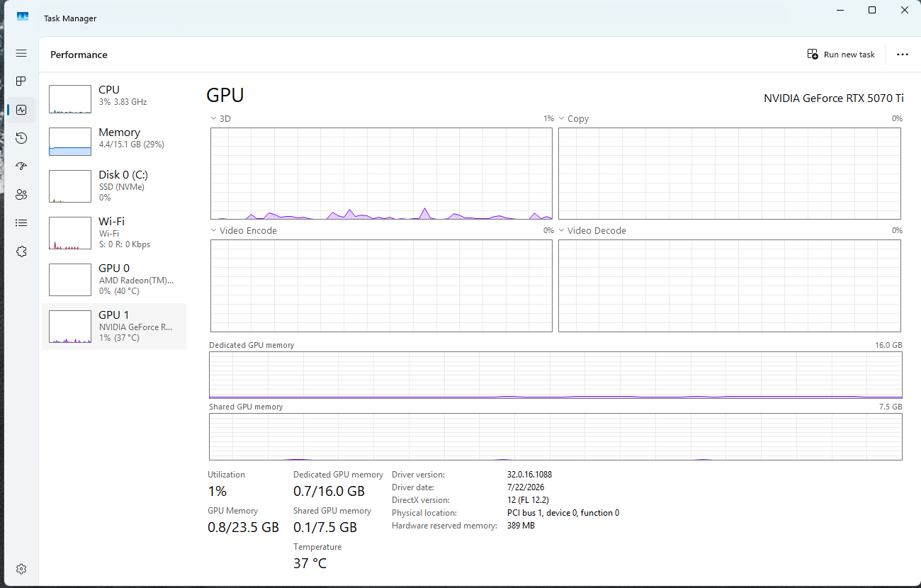The height and width of the screenshot is (588, 921).
Task: Click the Task Manager title bar icon
Action: pyautogui.click(x=23, y=17)
